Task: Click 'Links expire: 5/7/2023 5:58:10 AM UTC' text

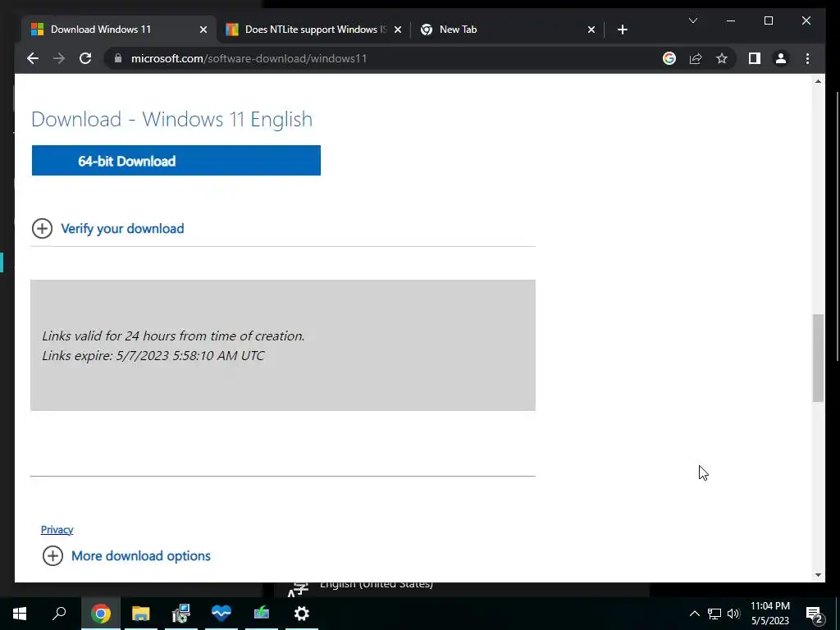Action: (x=153, y=356)
